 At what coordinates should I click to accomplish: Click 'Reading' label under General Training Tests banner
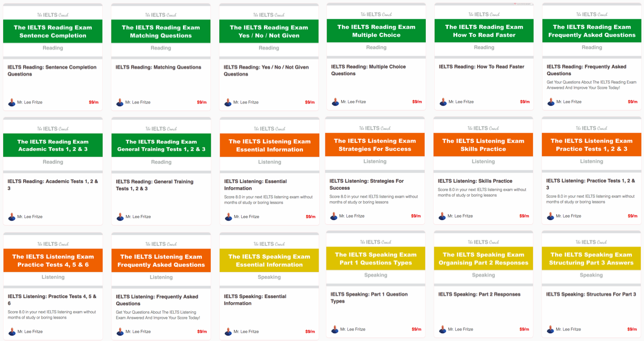(x=161, y=162)
